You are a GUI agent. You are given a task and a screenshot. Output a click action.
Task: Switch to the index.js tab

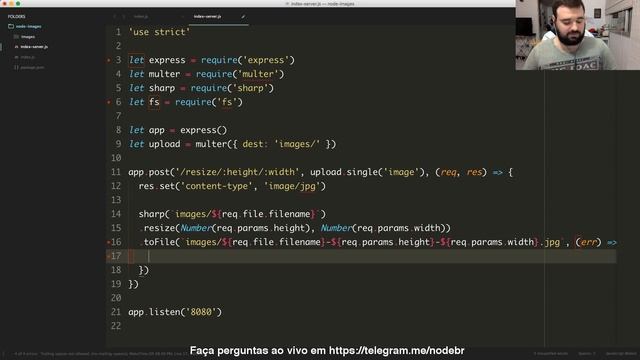tap(141, 17)
